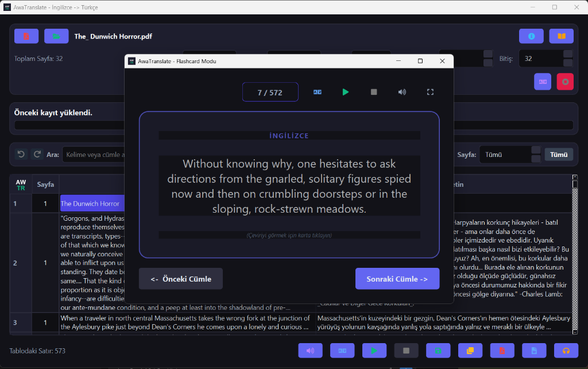Decrease the Sayfa filter value
This screenshot has width=588, height=369.
[x=536, y=159]
